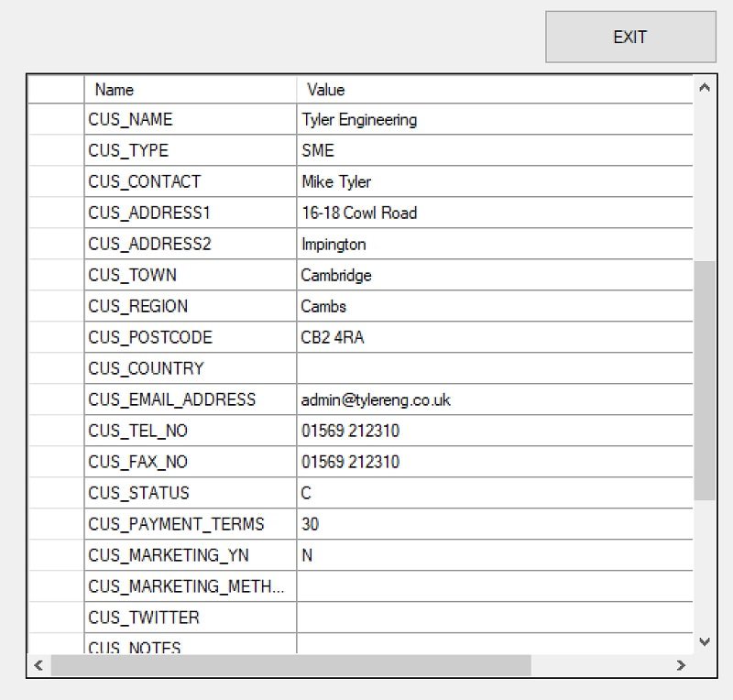733x700 pixels.
Task: Click the Mike Tyler contact value
Action: (495, 181)
